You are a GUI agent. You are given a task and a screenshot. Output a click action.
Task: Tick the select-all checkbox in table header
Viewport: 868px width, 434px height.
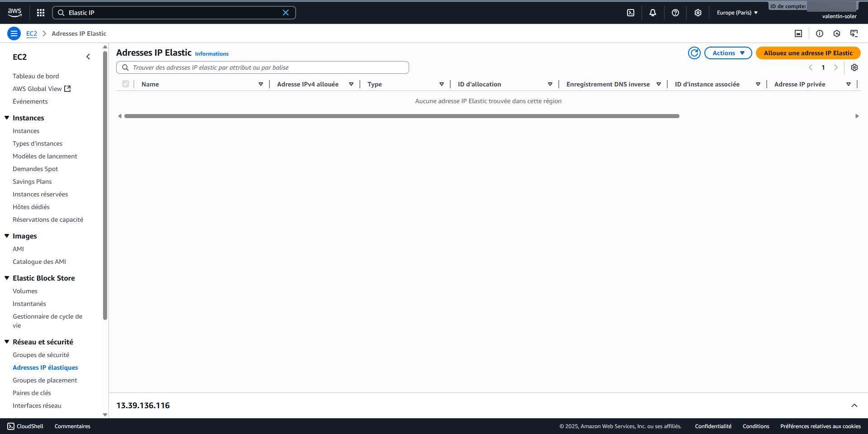pos(126,84)
